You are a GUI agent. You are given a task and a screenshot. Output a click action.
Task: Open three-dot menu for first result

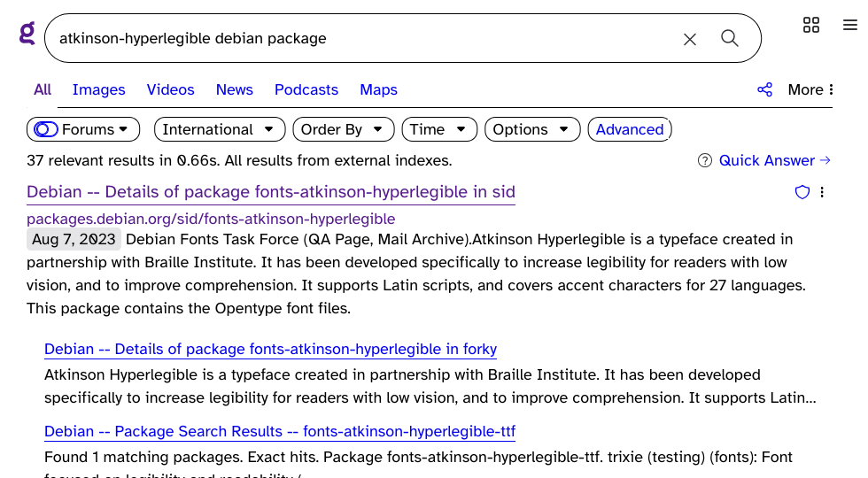[822, 192]
